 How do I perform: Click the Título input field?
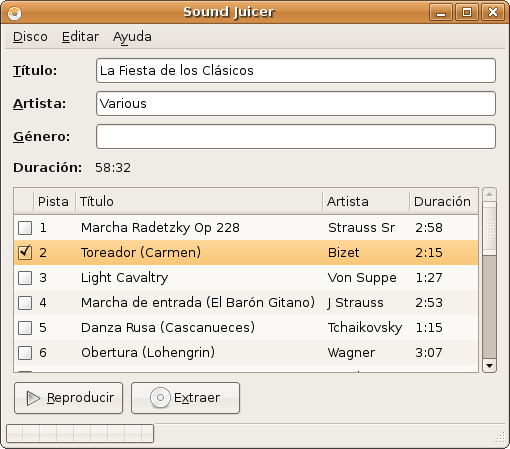point(296,71)
